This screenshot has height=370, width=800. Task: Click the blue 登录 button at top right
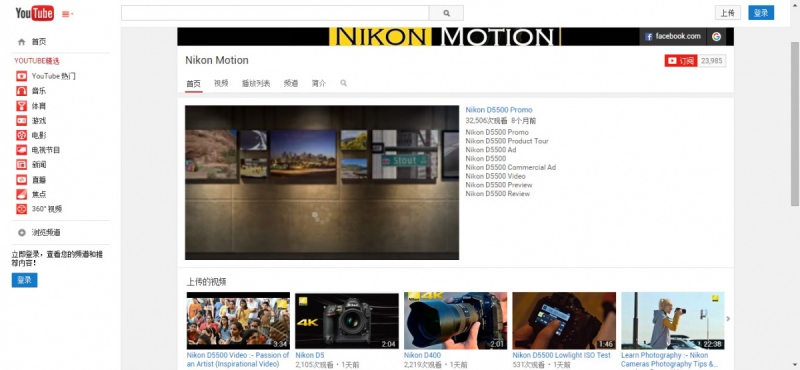[x=761, y=13]
